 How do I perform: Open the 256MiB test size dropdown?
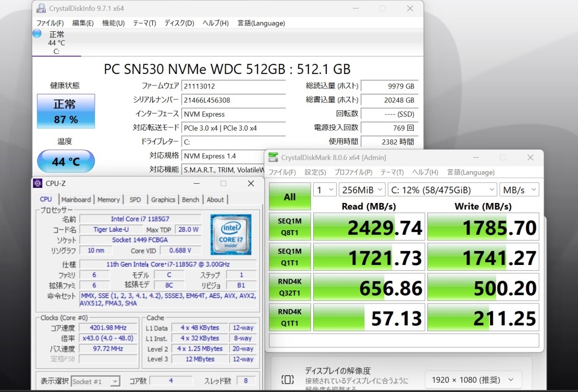click(x=362, y=190)
